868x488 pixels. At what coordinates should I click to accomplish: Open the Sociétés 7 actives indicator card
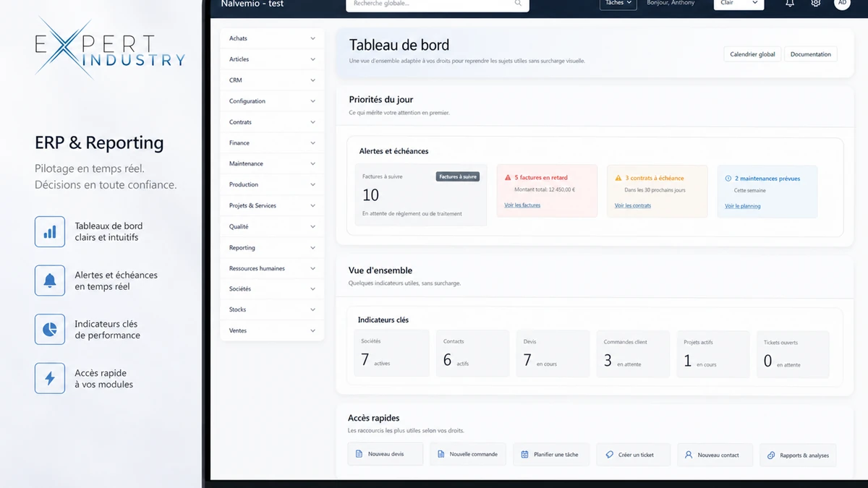[391, 354]
